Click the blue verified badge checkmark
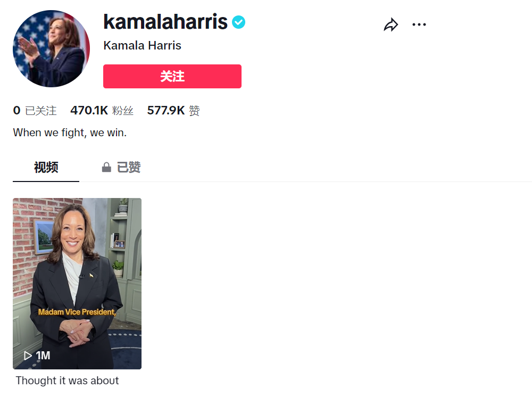Image resolution: width=532 pixels, height=396 pixels. click(x=238, y=22)
